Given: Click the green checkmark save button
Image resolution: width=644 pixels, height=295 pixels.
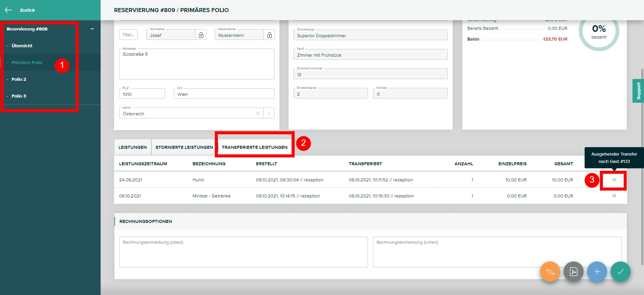Looking at the screenshot, I should (620, 272).
